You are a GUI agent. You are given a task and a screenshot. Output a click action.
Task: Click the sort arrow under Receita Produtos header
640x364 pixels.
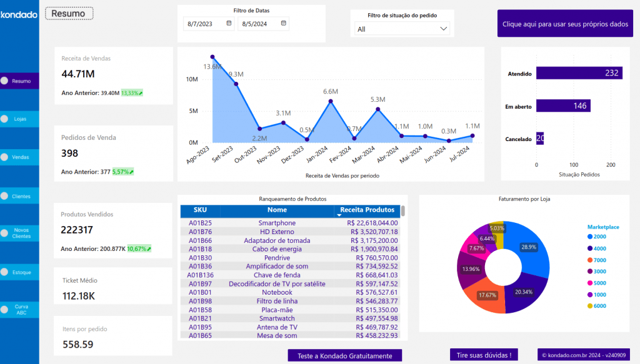[340, 215]
